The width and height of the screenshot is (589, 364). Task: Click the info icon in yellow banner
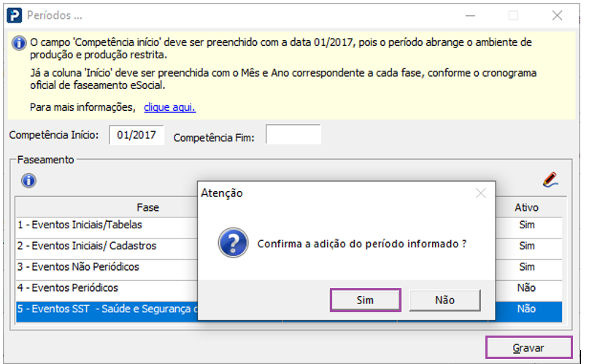(x=19, y=43)
